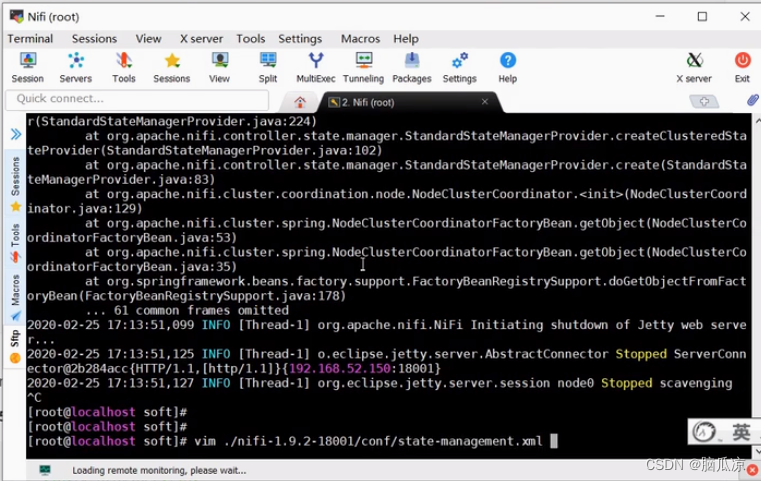Open the Macros menu
761x481 pixels.
pyautogui.click(x=360, y=39)
